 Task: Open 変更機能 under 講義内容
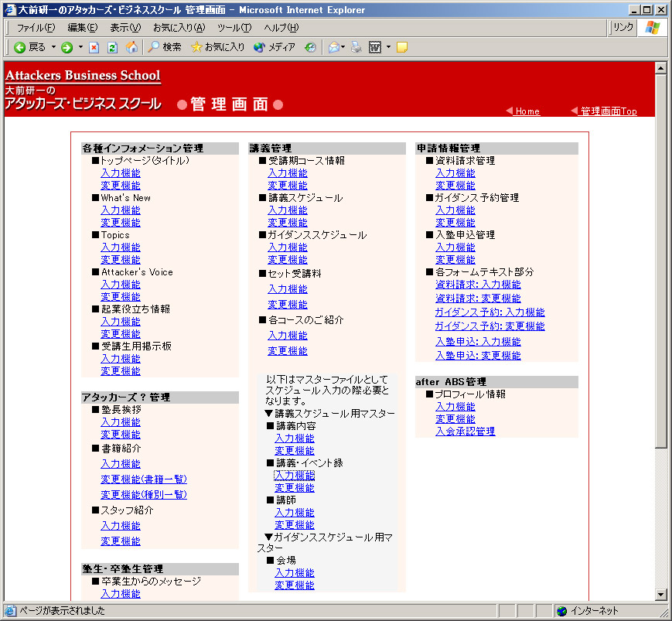click(295, 451)
